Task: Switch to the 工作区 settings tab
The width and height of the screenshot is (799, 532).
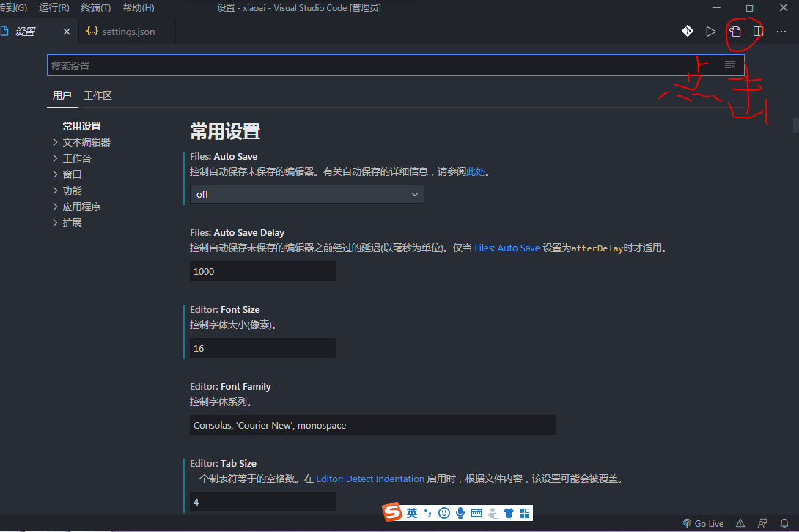Action: click(x=97, y=95)
